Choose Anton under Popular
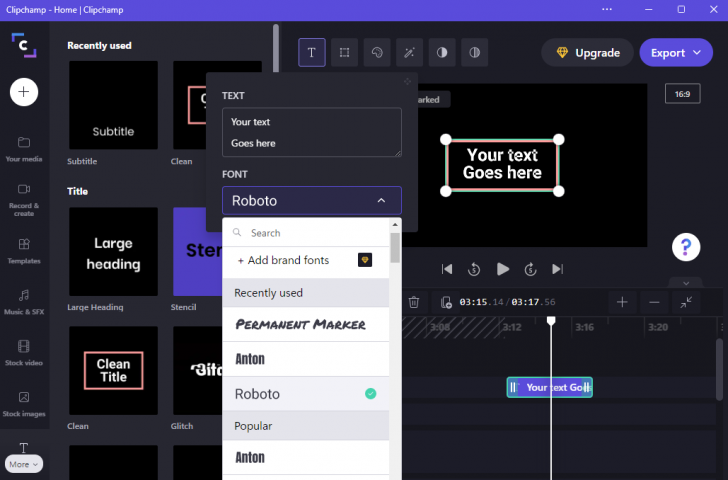The width and height of the screenshot is (728, 480). 306,458
